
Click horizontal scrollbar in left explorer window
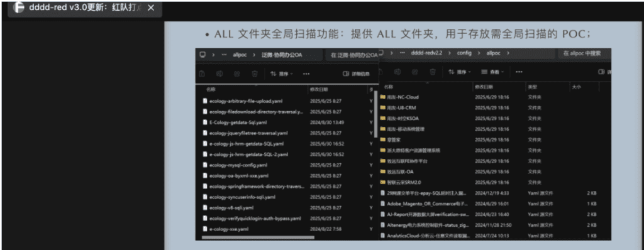coord(258,237)
